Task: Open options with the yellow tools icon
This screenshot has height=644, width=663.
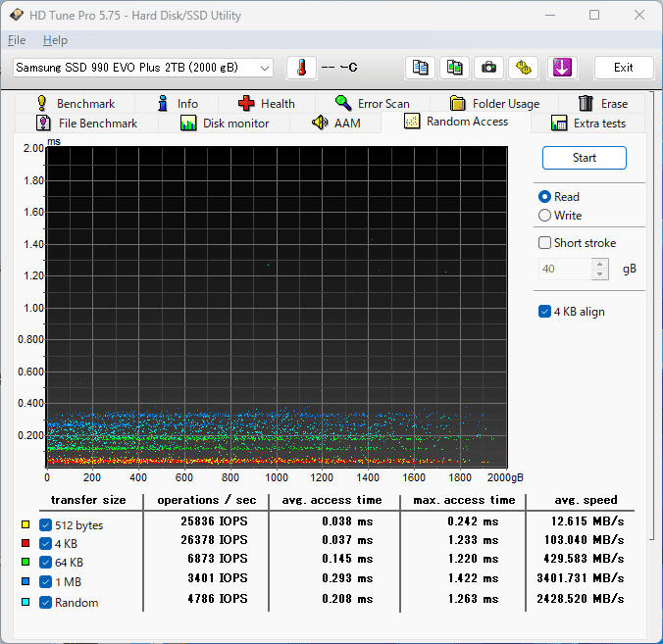Action: point(524,68)
